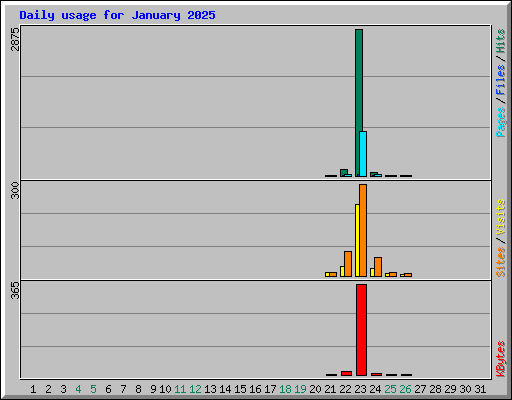Click the orange Sites legend label
Screen dimensions: 512x400
pos(501,262)
